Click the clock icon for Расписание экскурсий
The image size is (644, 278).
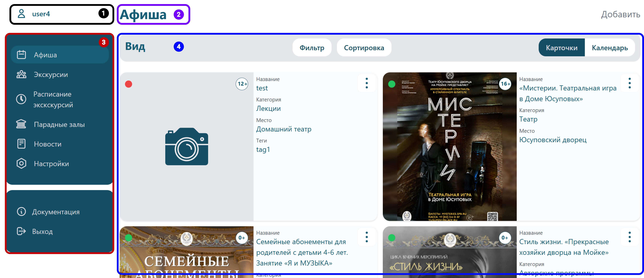point(21,99)
